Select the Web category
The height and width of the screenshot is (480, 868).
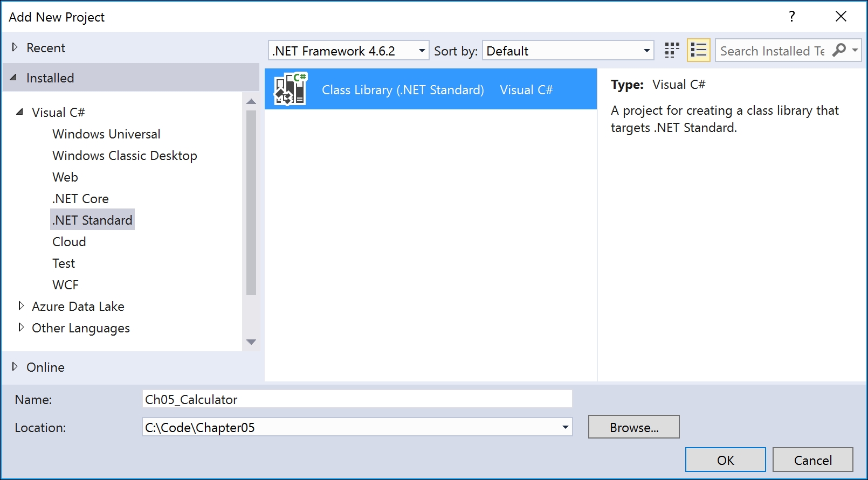tap(65, 177)
